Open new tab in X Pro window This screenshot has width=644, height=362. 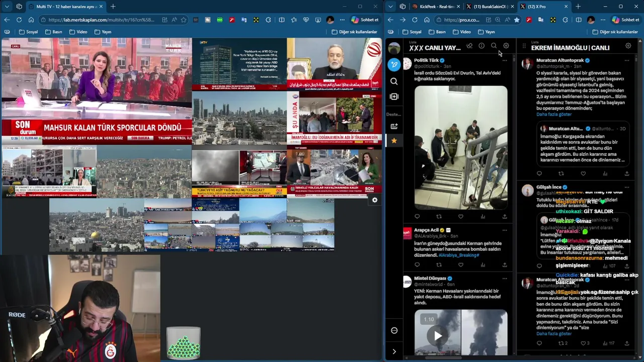(578, 7)
